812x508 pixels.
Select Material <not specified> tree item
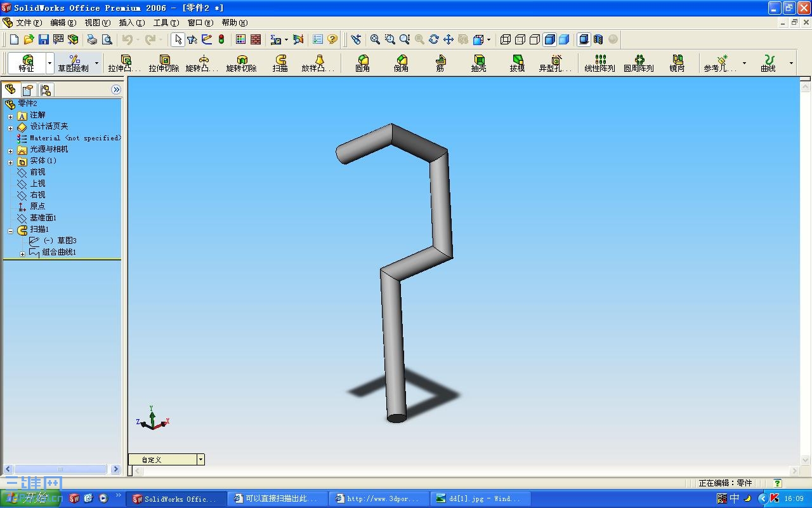click(x=75, y=138)
